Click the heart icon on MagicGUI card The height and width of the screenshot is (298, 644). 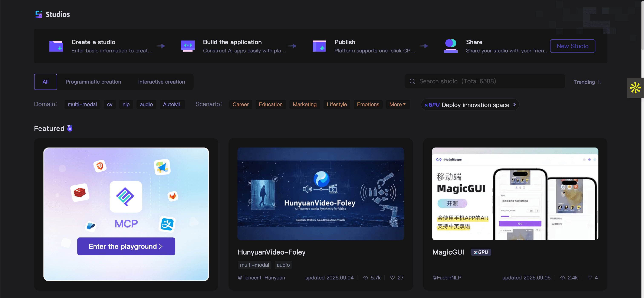[x=590, y=278]
